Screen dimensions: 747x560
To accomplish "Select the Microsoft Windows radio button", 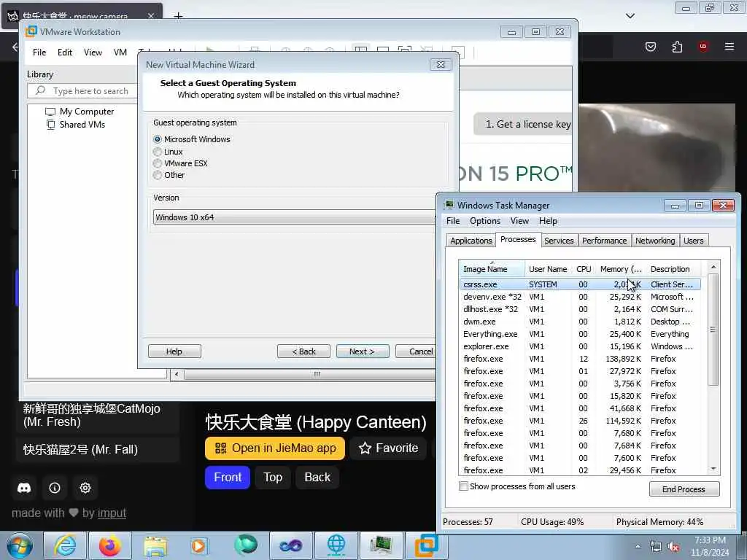I will (158, 139).
